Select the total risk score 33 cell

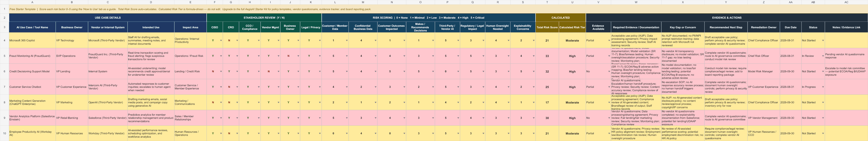(x=547, y=56)
